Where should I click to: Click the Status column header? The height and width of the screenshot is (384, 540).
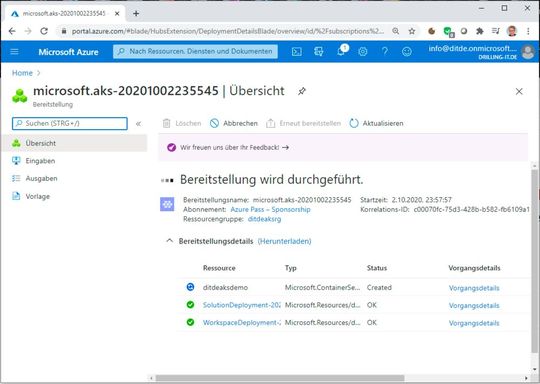[x=377, y=268]
